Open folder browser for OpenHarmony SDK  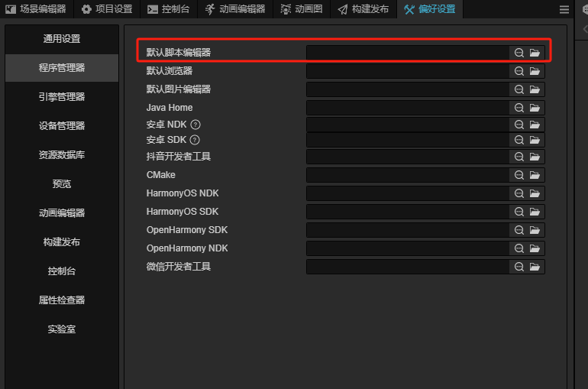[x=535, y=230]
